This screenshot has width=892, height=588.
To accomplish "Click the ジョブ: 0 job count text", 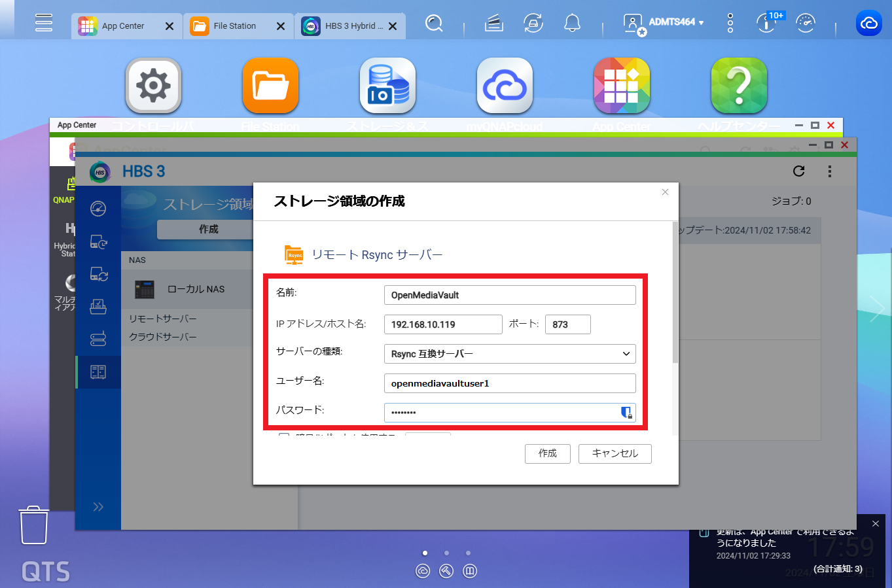I will point(791,201).
